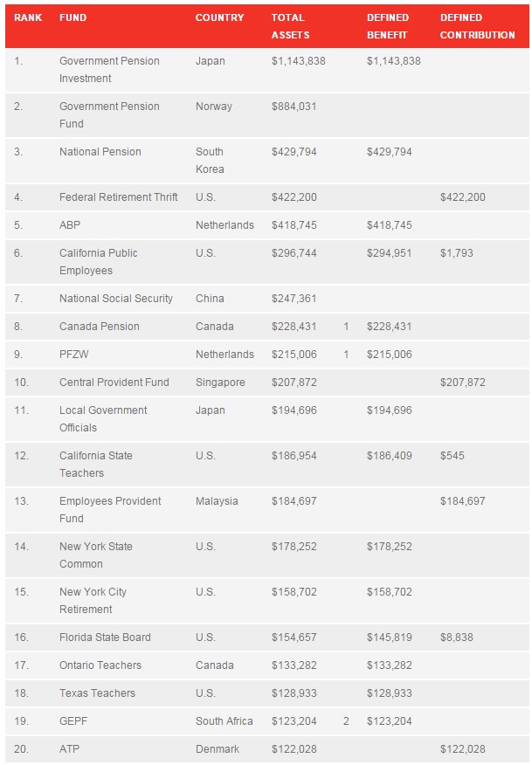
Task: Click the FUND column header
Action: tap(73, 17)
